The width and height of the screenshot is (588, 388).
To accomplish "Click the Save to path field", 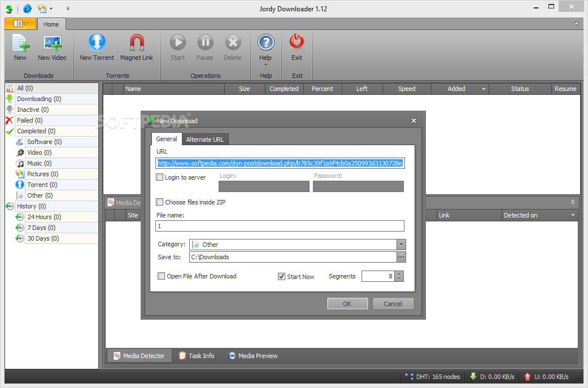I will click(x=293, y=257).
